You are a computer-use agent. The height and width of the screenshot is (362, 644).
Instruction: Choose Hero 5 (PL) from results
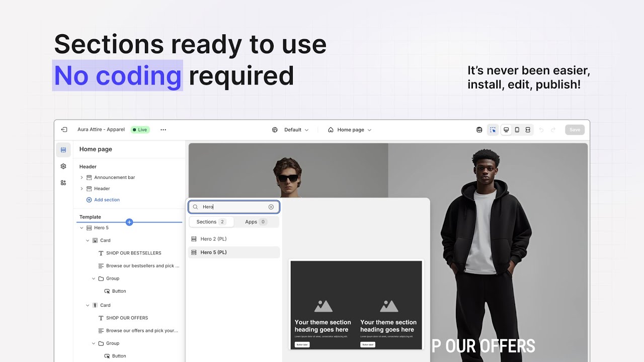click(234, 252)
